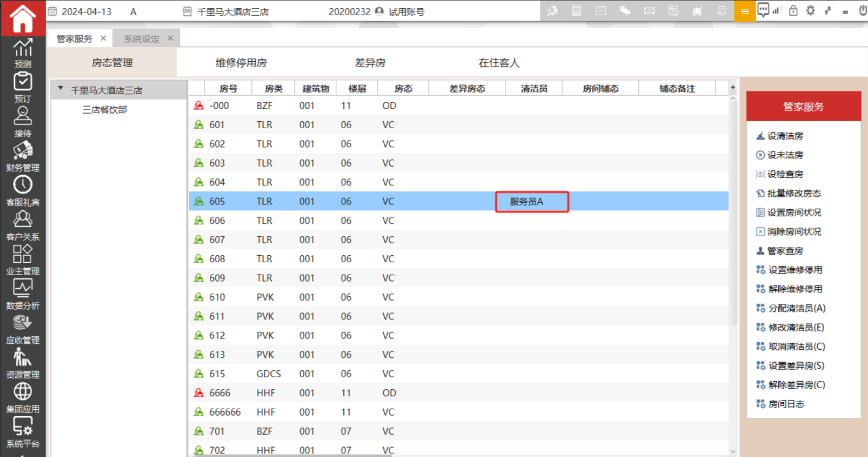Viewport: 868px width, 457px height.
Task: Click the bed icon in top toolbar
Action: 625,11
